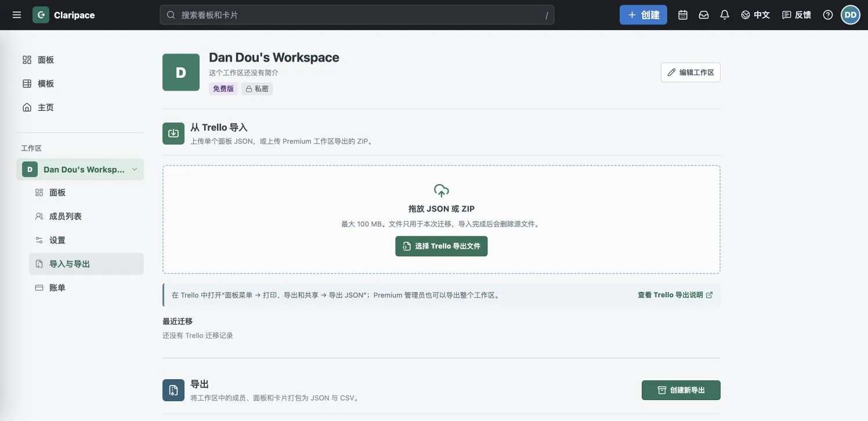Open the inbox tray icon
This screenshot has width=868, height=421.
tap(704, 15)
